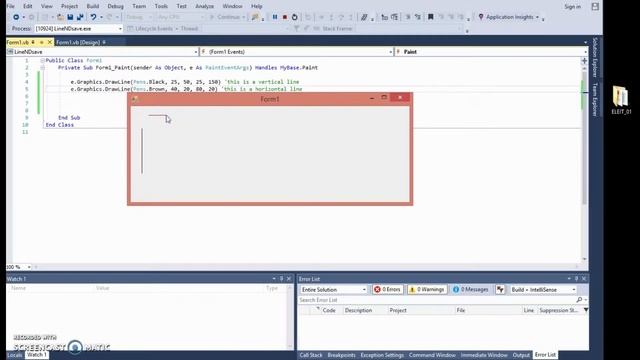Save all files icon
The width and height of the screenshot is (640, 360).
(80, 17)
